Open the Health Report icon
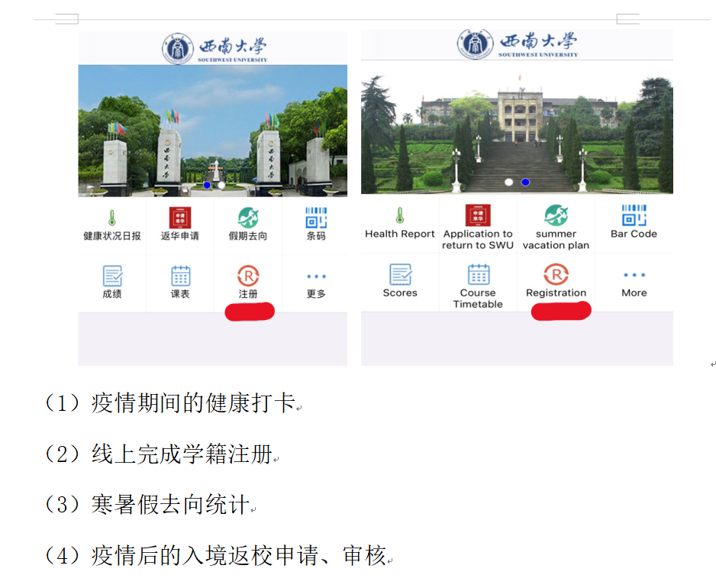The image size is (716, 588). point(399,216)
